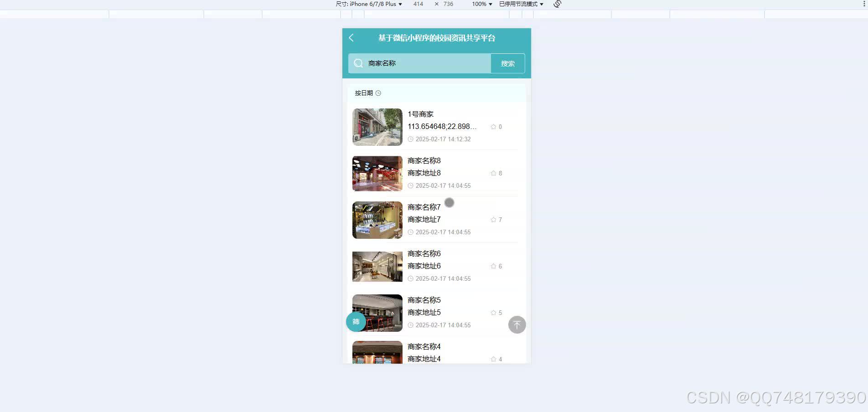Open the DevTools three-dot options menu

[864, 4]
